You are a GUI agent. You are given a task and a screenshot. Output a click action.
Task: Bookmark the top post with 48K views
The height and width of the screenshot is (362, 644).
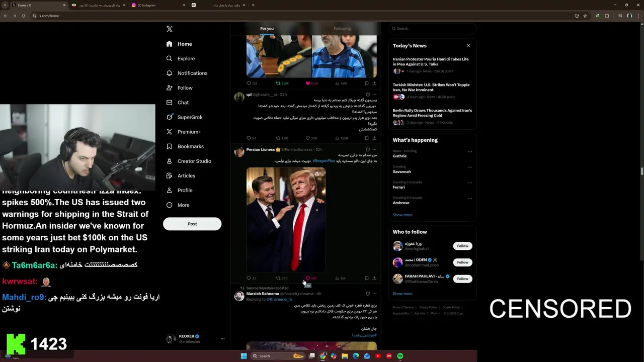pyautogui.click(x=366, y=83)
